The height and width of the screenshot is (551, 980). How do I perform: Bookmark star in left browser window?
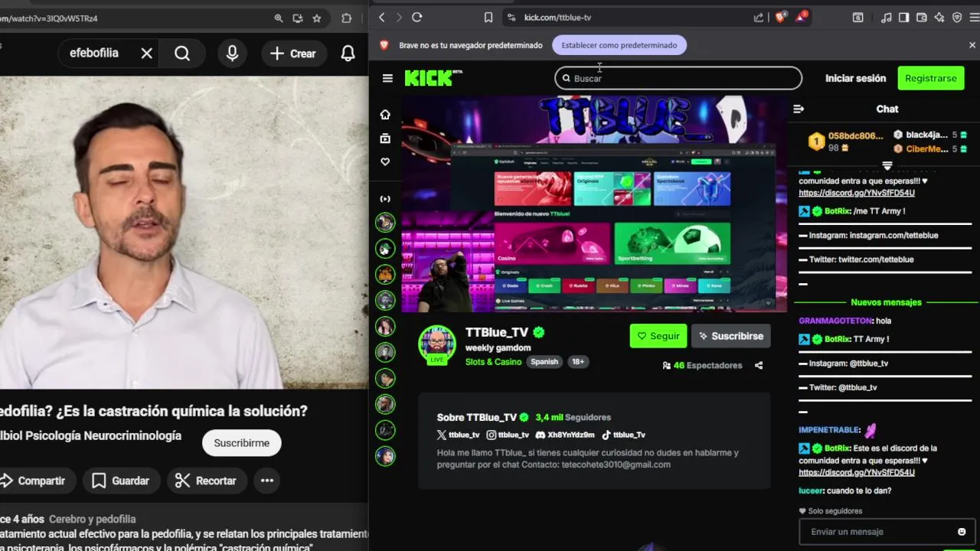click(317, 18)
